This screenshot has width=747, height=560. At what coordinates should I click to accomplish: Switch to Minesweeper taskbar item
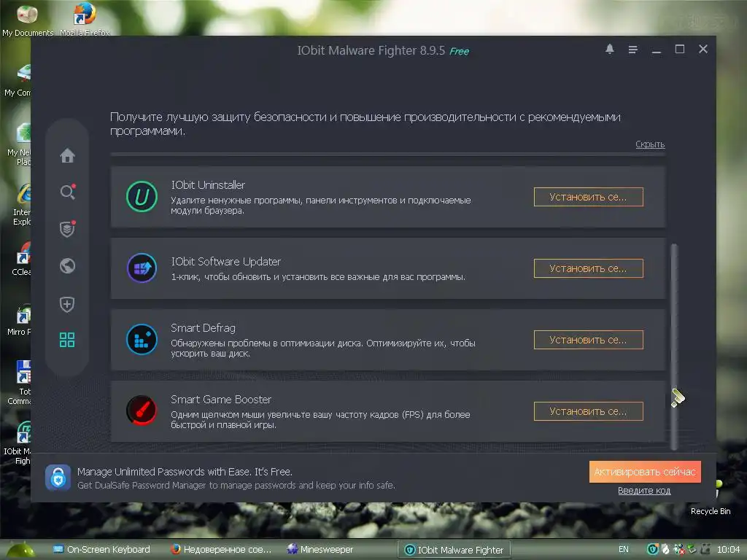click(x=320, y=550)
